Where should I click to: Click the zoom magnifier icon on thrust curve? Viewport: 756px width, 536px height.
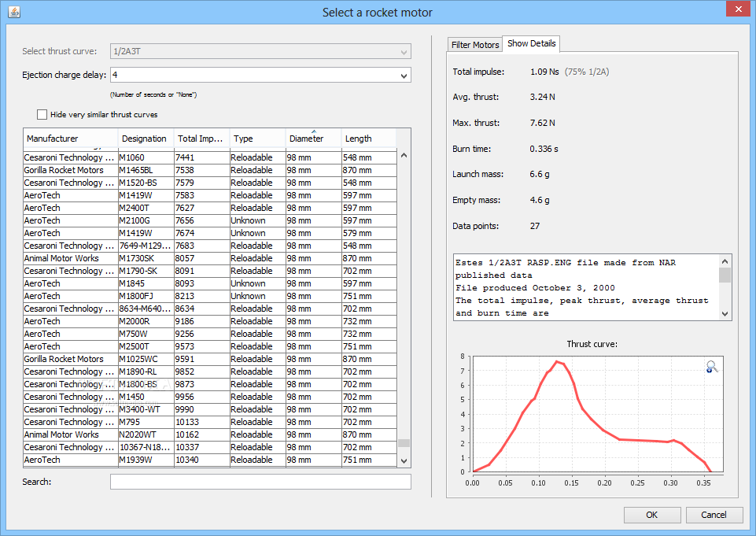click(712, 367)
